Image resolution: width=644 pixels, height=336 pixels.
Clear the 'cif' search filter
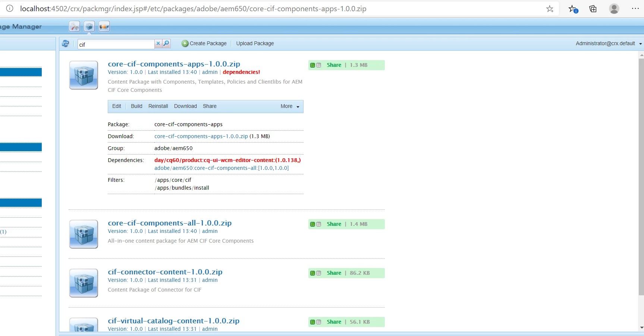click(x=158, y=43)
